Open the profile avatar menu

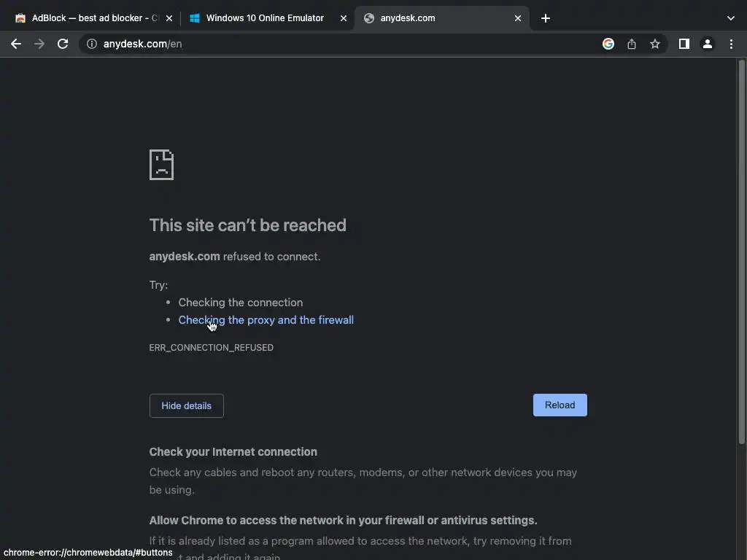[707, 44]
